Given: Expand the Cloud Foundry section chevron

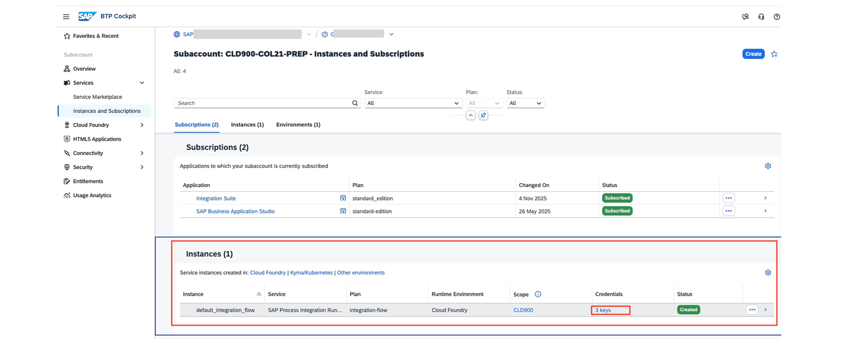Looking at the screenshot, I should coord(142,125).
